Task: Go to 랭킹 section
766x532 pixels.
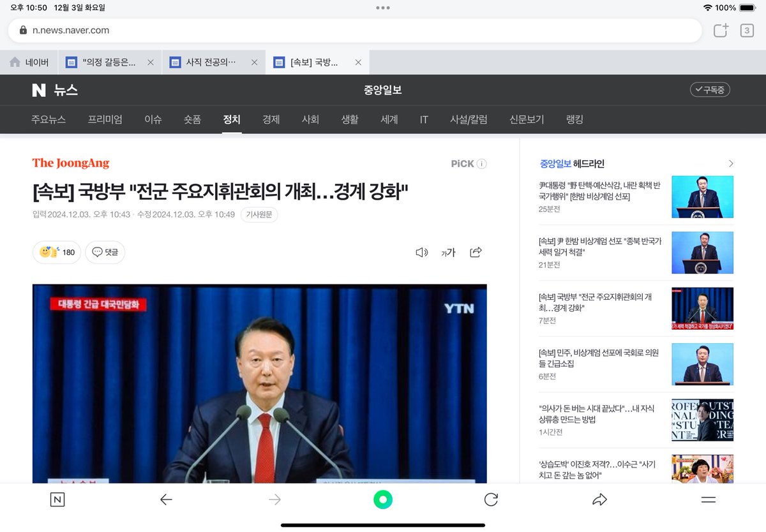Action: 574,119
